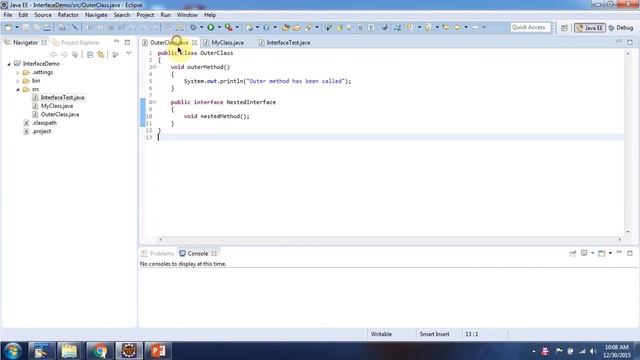Image resolution: width=640 pixels, height=360 pixels.
Task: Close the Navigator view tab
Action: pos(44,42)
